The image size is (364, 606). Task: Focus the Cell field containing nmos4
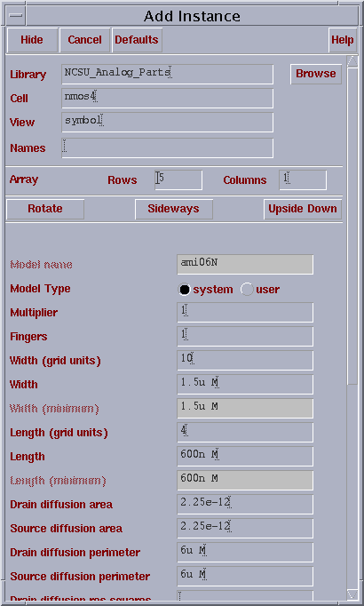point(167,98)
